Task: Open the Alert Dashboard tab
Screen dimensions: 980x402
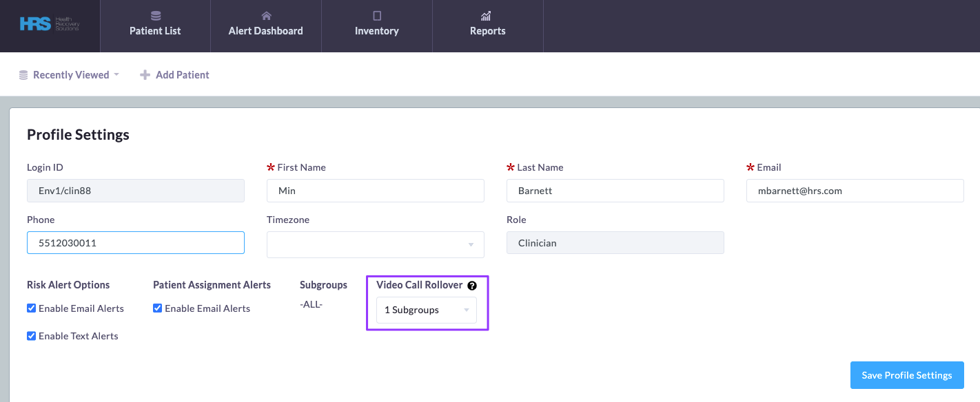Action: click(x=266, y=30)
